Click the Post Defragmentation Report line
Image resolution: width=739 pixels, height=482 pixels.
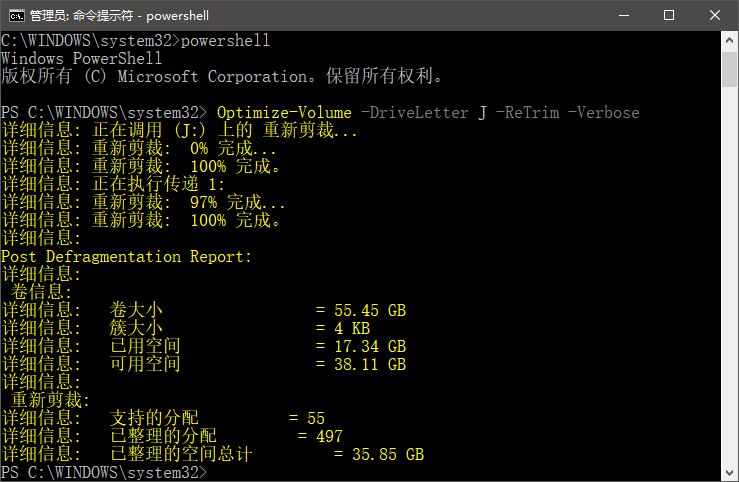126,257
